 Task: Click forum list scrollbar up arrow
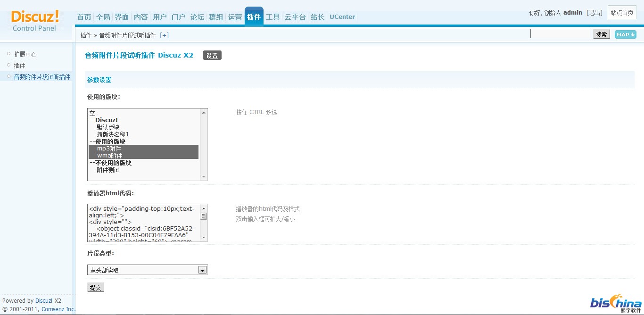click(204, 112)
